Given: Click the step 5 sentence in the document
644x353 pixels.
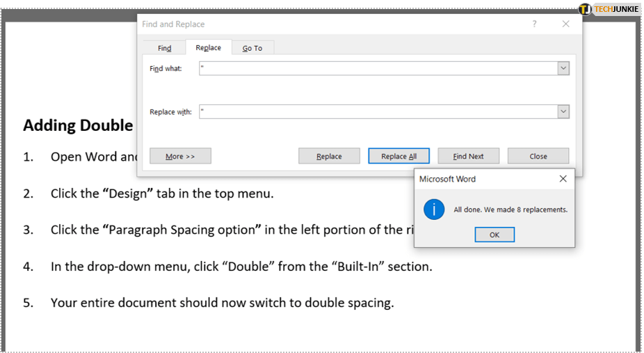Looking at the screenshot, I should (x=222, y=303).
